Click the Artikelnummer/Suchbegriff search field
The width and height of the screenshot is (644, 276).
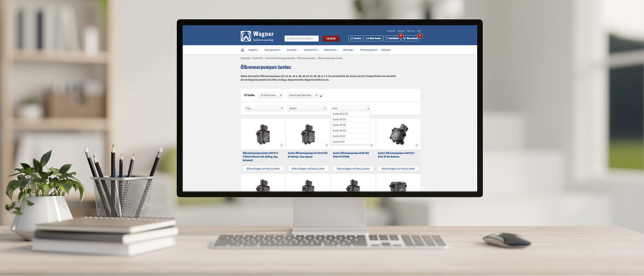tap(301, 38)
